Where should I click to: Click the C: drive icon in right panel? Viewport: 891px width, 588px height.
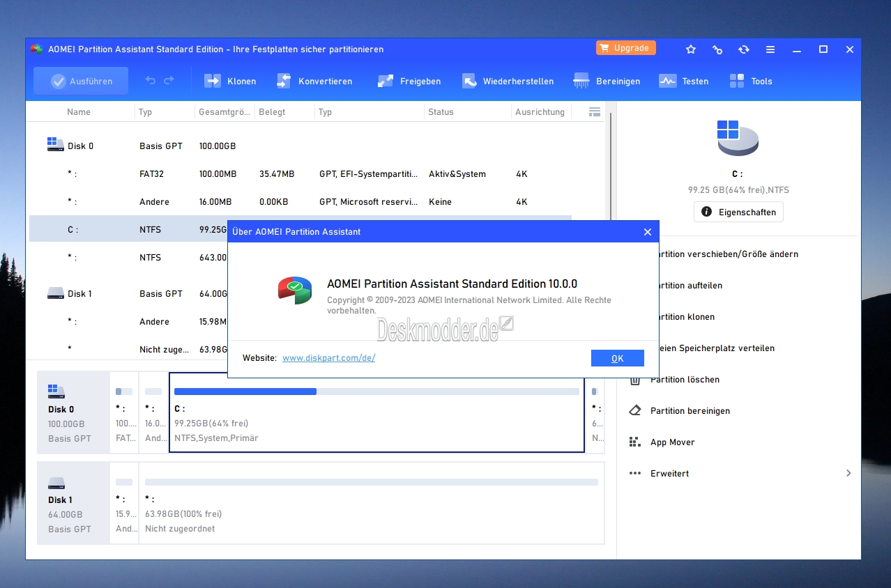click(738, 138)
